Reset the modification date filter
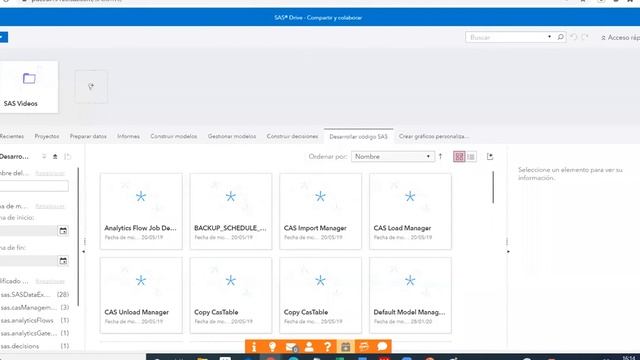The image size is (640, 360). tap(50, 207)
